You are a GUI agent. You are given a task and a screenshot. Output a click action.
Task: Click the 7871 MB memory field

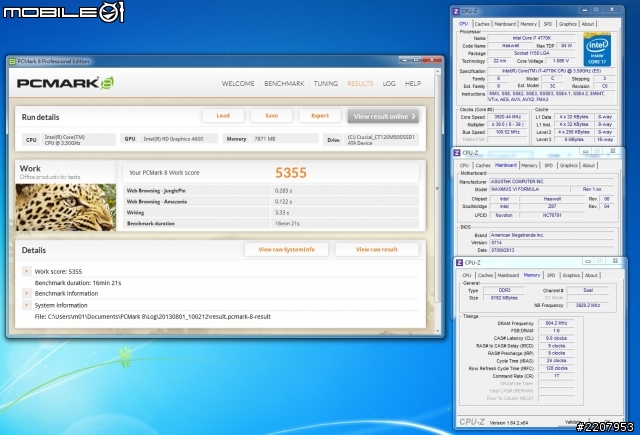[x=285, y=139]
